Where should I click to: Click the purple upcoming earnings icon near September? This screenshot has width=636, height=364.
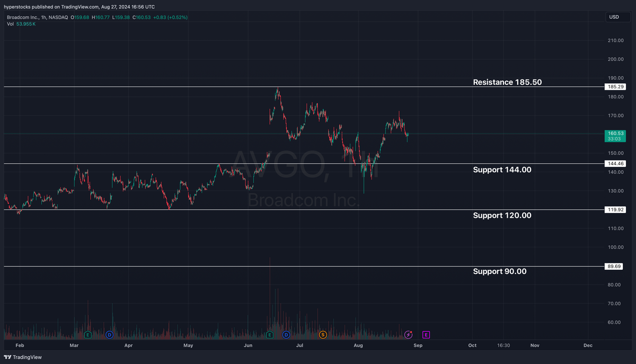pyautogui.click(x=426, y=334)
